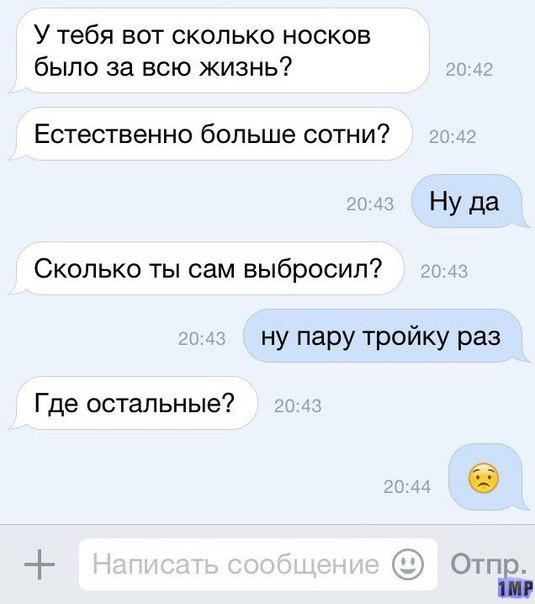Select the Сколько ты сам выбросил? message
The height and width of the screenshot is (604, 535).
point(207,268)
